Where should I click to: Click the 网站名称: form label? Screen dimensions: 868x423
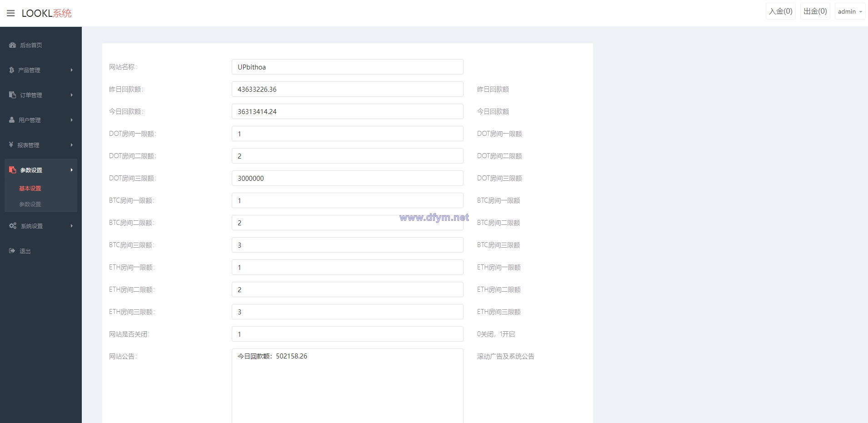point(123,67)
